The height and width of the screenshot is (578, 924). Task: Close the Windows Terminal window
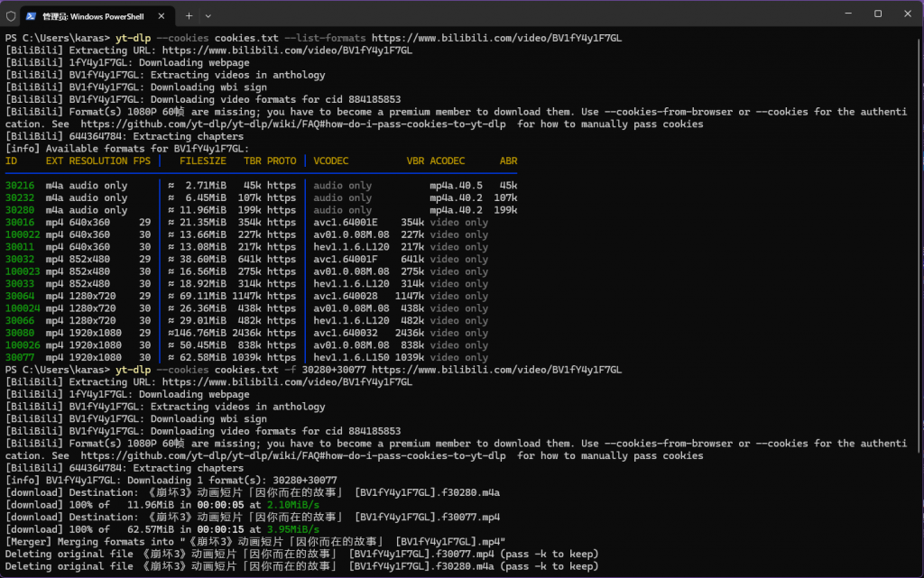tap(906, 14)
